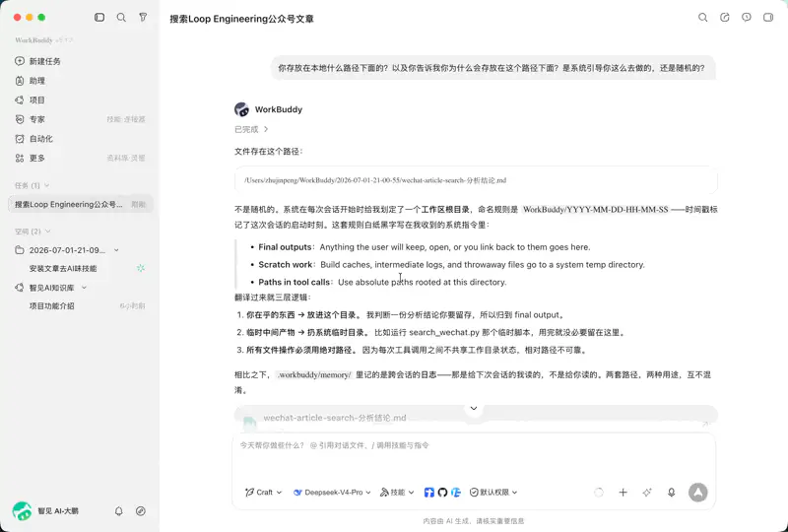The image size is (788, 532).
Task: Click the spinning status icon beside 安装文章去AI味技能
Action: (141, 269)
